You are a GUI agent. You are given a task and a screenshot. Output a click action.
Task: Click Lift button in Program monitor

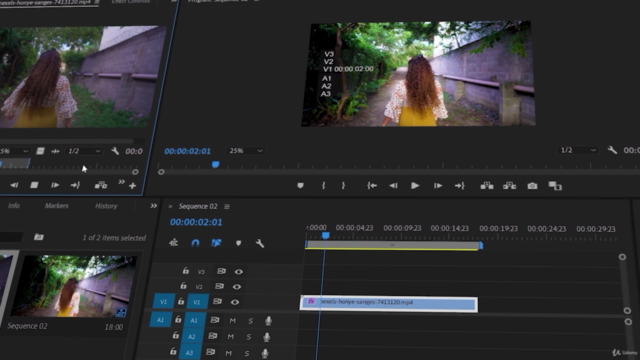[x=487, y=186]
